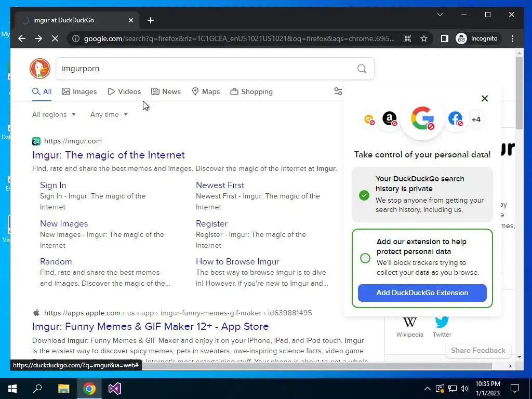Image resolution: width=532 pixels, height=399 pixels.
Task: Open the volume control in tray
Action: coord(464,389)
